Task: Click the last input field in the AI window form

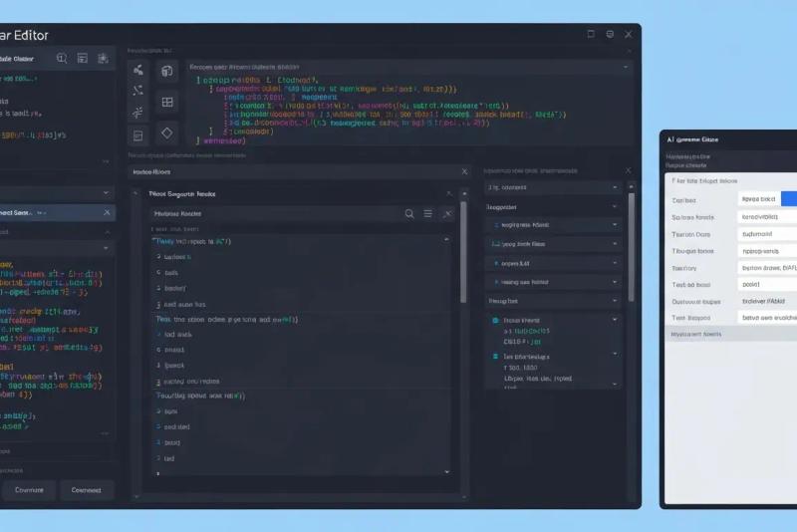Action: click(767, 318)
